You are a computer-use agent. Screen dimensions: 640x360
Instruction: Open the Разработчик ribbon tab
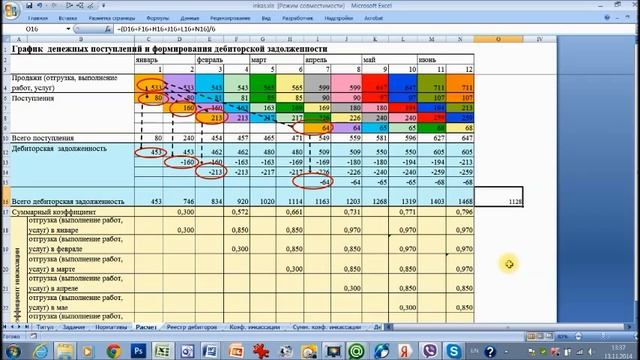(298, 18)
